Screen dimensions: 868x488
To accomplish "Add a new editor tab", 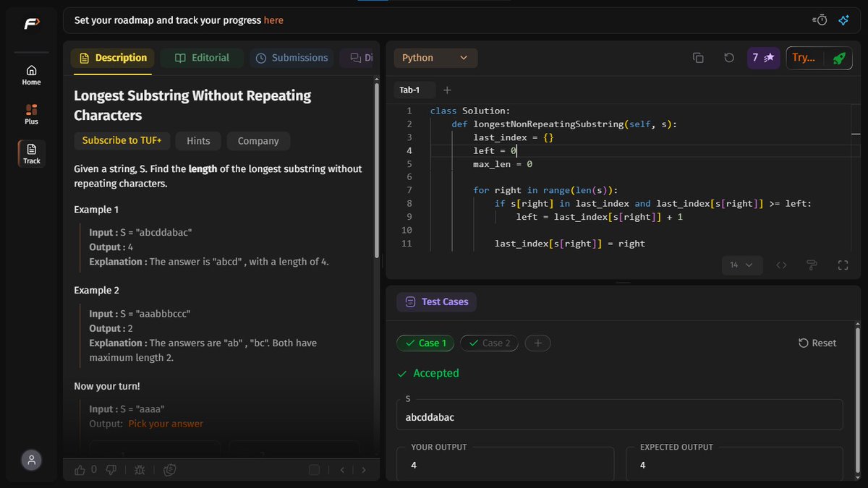I will coord(447,90).
